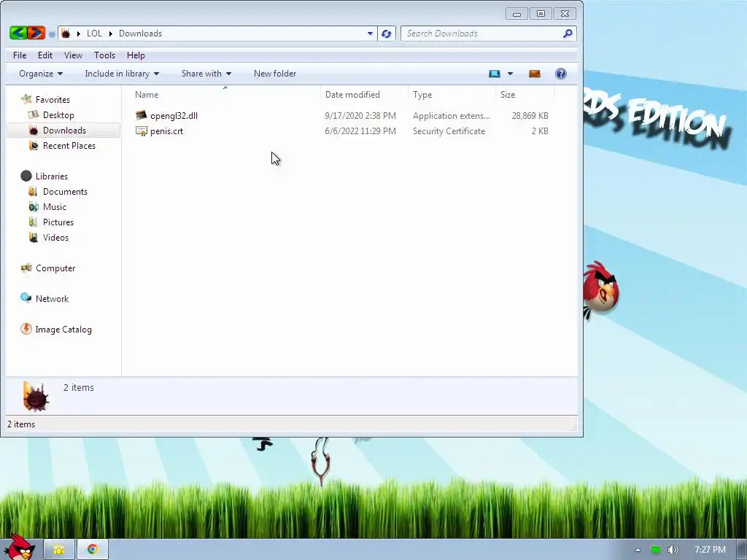Select Network in the navigation pane
This screenshot has height=560, width=747.
click(52, 298)
